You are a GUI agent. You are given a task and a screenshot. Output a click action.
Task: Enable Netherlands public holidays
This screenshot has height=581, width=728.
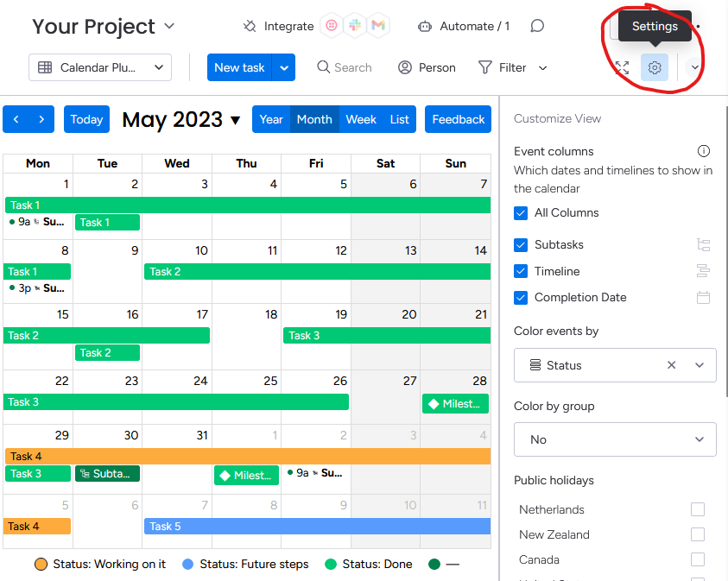coord(698,509)
